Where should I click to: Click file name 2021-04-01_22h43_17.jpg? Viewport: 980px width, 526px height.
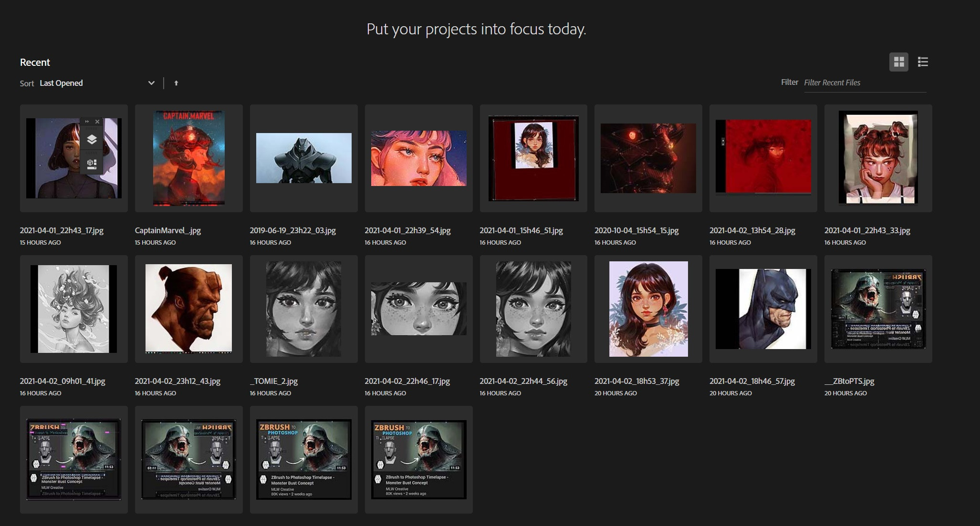pyautogui.click(x=62, y=230)
